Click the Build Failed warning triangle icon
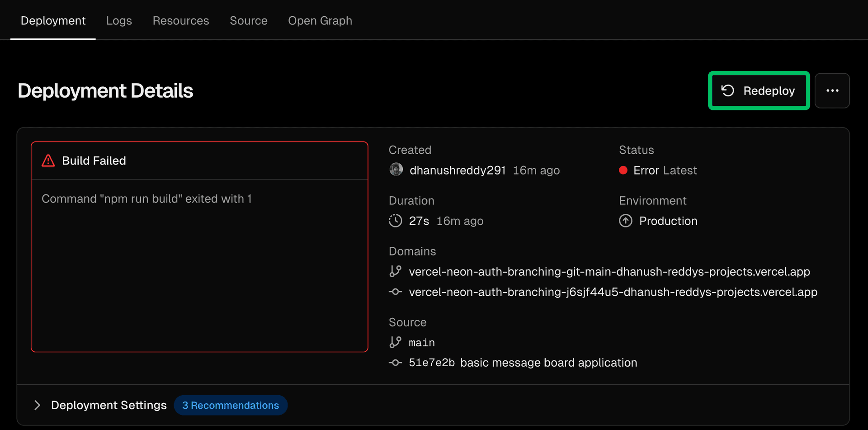 pos(48,161)
